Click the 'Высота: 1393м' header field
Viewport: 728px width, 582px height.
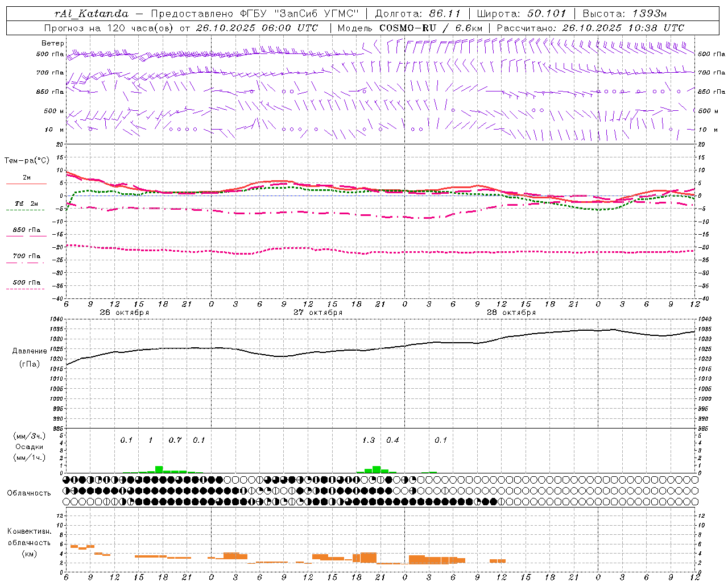click(x=625, y=13)
